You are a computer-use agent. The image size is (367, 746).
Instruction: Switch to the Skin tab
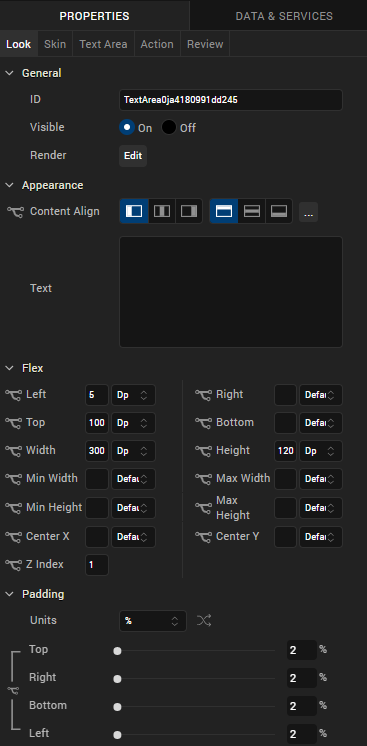click(55, 44)
